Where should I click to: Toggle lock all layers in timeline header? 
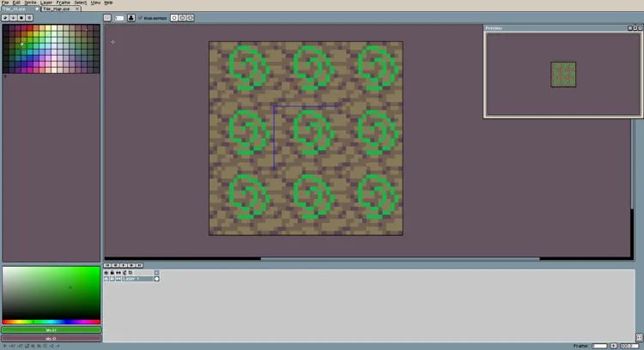[112, 273]
